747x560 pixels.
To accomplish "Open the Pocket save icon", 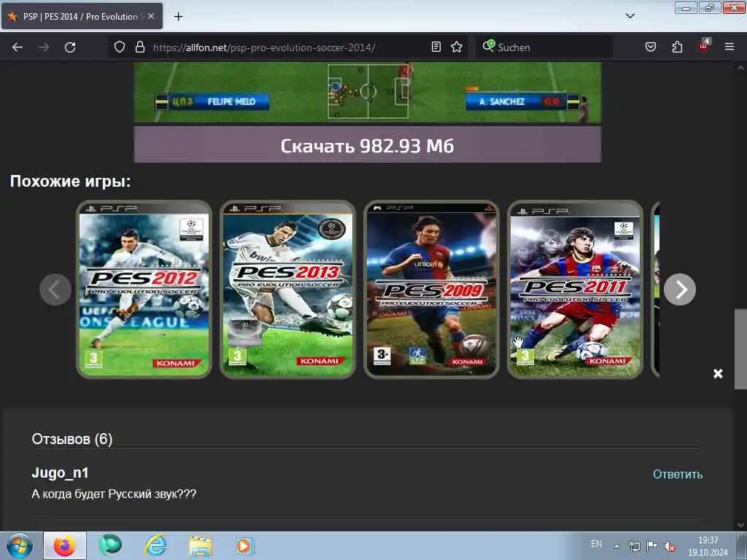I will click(650, 47).
